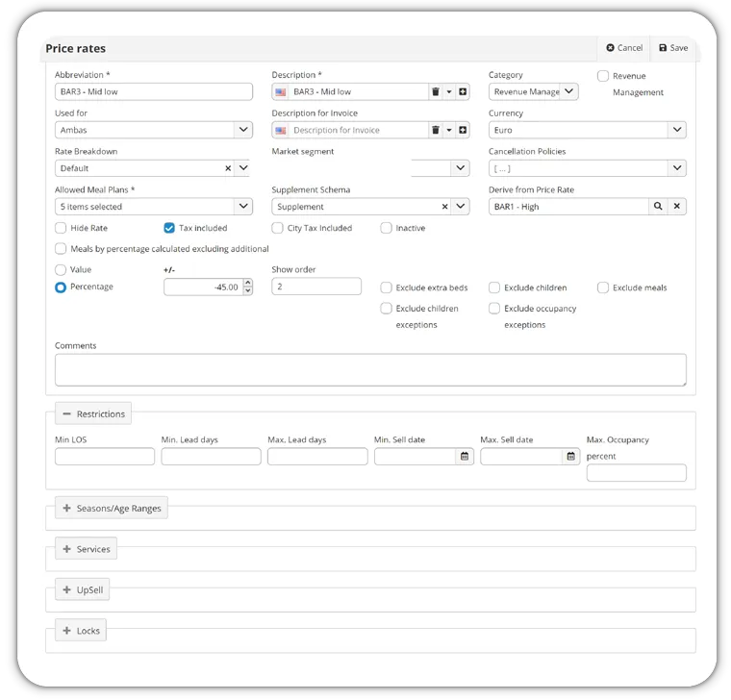Screen dimensions: 731x700
Task: Collapse the Restrictions section
Action: coord(93,413)
